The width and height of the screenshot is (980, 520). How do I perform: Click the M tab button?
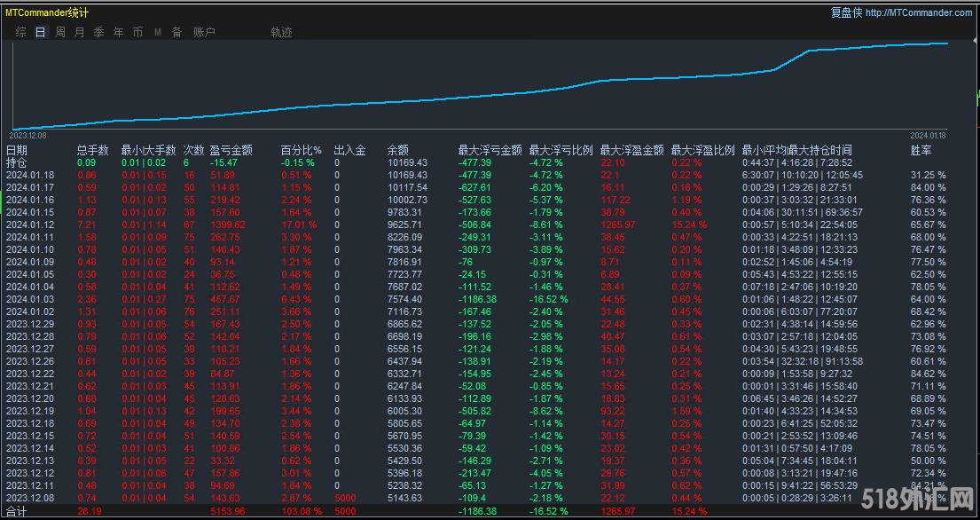(158, 32)
